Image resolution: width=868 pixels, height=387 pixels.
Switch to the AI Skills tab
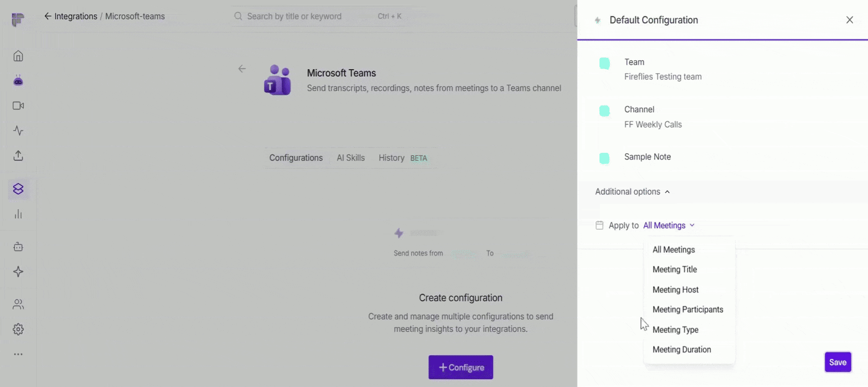point(350,158)
